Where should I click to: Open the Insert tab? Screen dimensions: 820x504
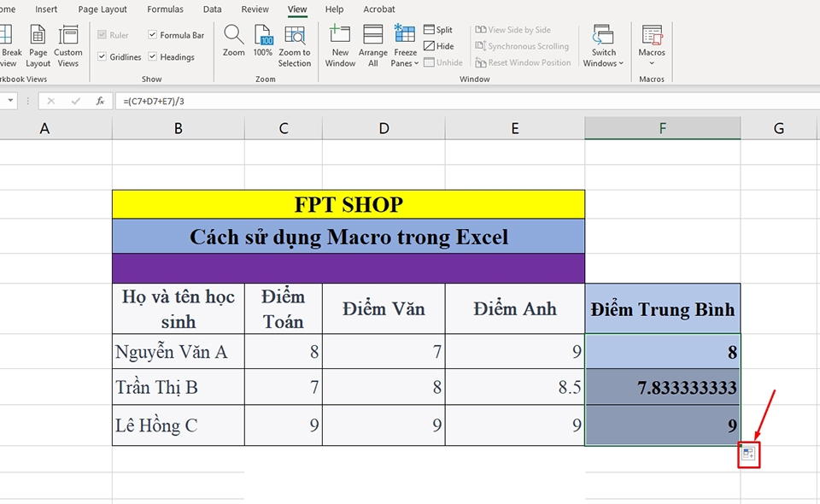[46, 9]
